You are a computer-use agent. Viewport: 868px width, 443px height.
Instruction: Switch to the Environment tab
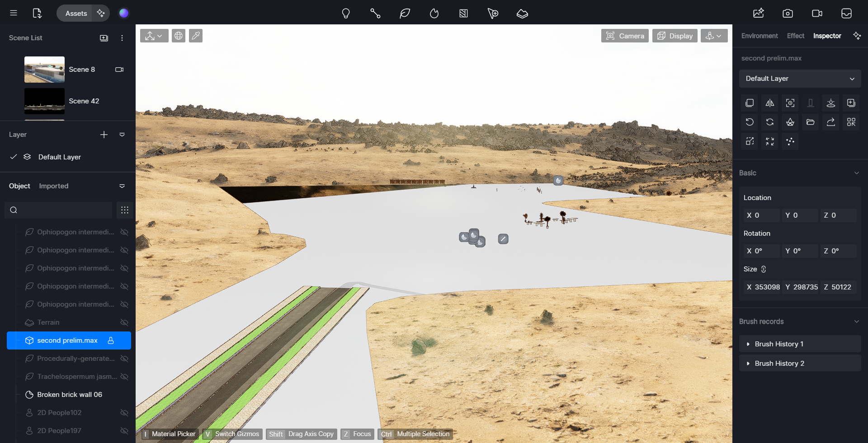tap(759, 36)
